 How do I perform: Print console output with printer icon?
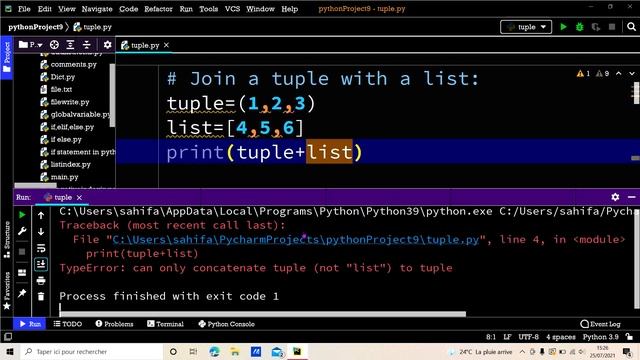(x=41, y=280)
